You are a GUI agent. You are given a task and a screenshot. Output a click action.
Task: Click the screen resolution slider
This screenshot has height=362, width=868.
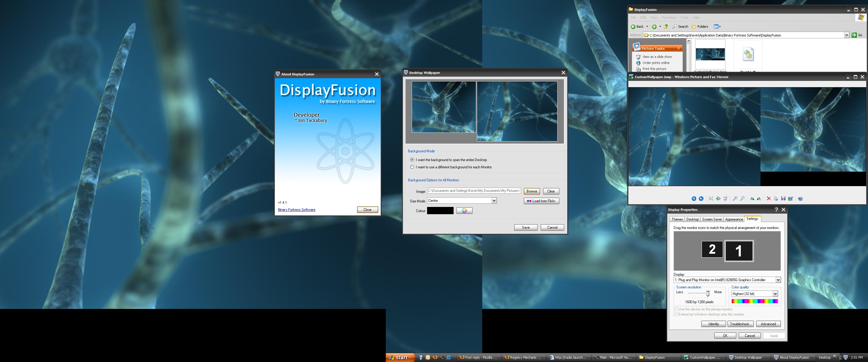coord(708,294)
